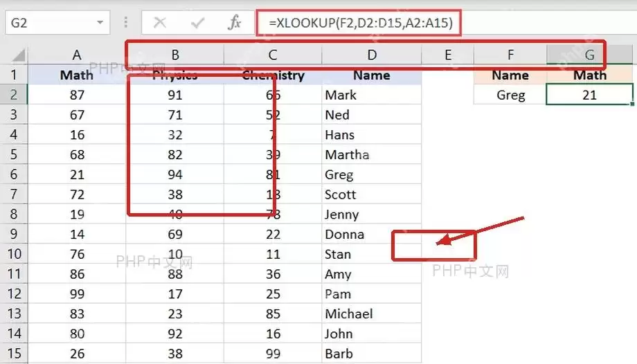Click the name Amy
This screenshot has width=637, height=364.
pos(338,274)
